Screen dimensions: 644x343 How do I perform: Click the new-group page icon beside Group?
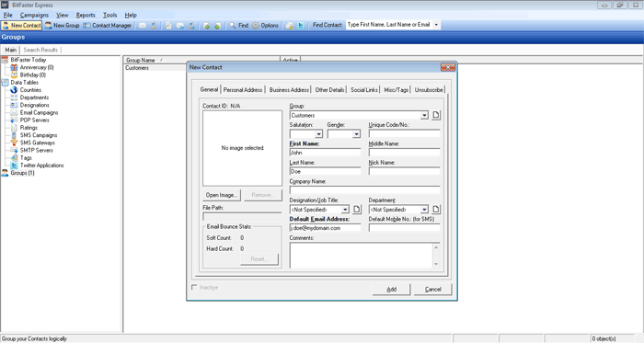tap(436, 115)
